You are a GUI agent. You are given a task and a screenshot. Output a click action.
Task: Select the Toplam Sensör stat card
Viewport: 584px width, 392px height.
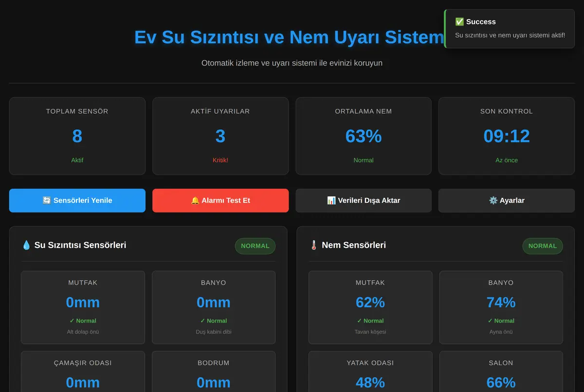coord(77,136)
